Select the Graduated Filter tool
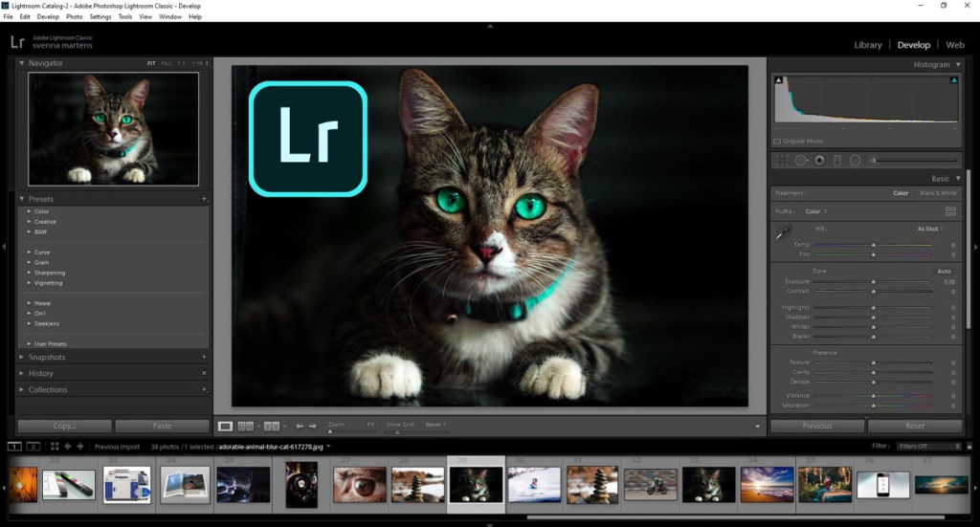Image resolution: width=980 pixels, height=527 pixels. click(836, 161)
